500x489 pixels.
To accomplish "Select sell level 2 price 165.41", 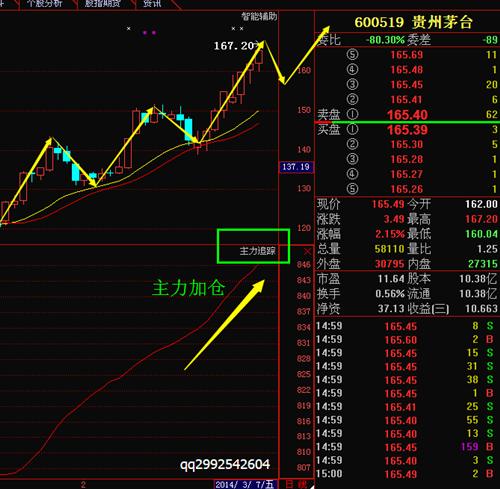I will click(x=406, y=100).
